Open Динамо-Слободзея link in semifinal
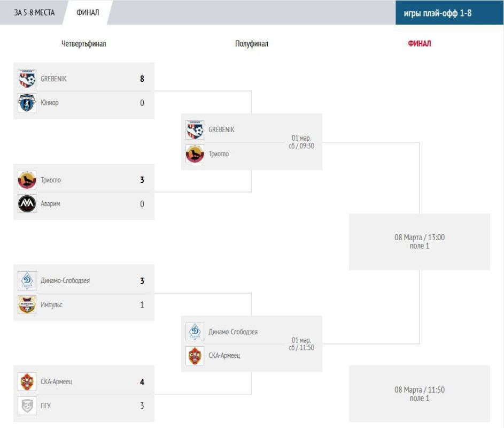 (233, 332)
